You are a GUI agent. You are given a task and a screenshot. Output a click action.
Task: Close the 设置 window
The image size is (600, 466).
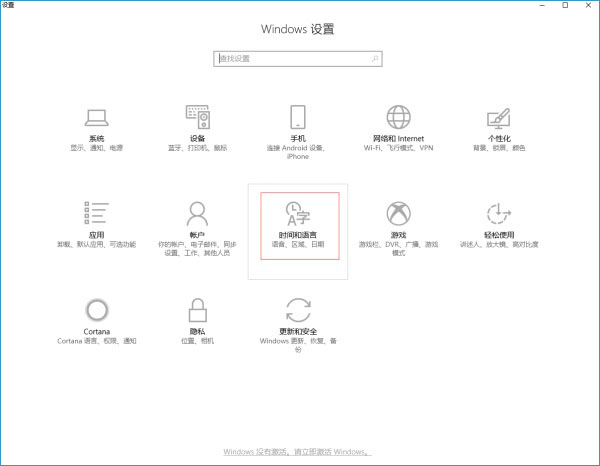[589, 5]
